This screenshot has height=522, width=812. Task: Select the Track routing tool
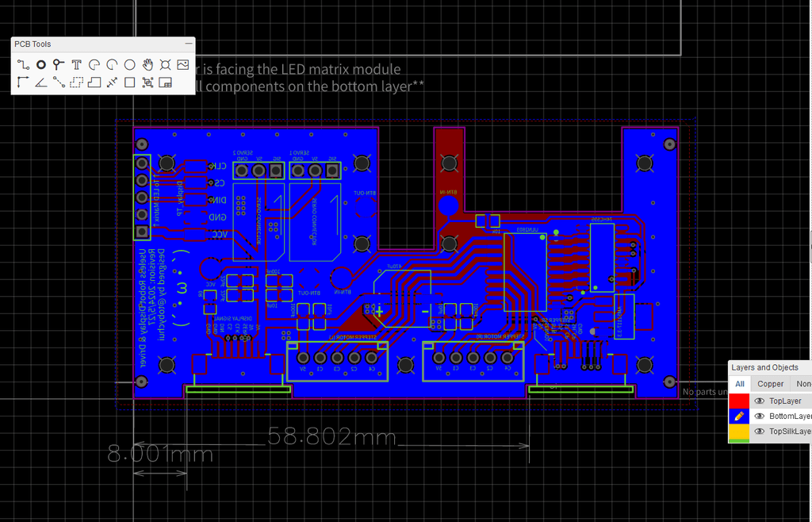coord(23,65)
